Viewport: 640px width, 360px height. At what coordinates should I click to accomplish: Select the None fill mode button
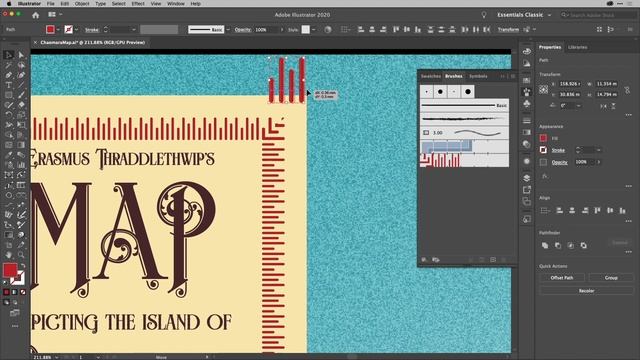click(x=23, y=292)
